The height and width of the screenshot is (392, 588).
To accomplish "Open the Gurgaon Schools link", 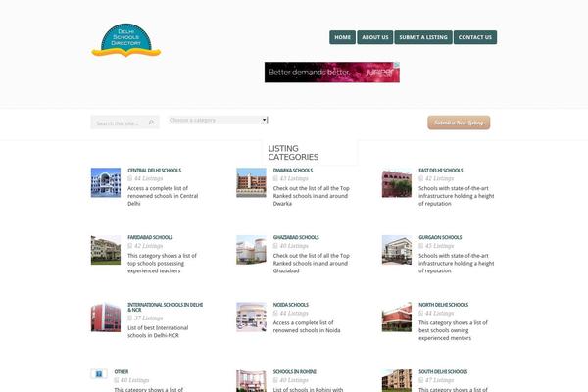I will point(440,237).
